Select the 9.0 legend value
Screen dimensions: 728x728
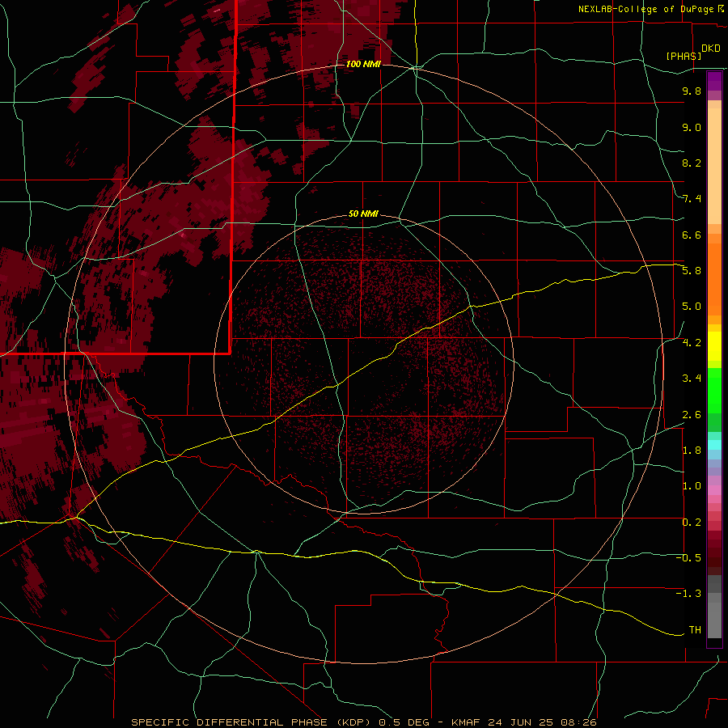pyautogui.click(x=692, y=127)
